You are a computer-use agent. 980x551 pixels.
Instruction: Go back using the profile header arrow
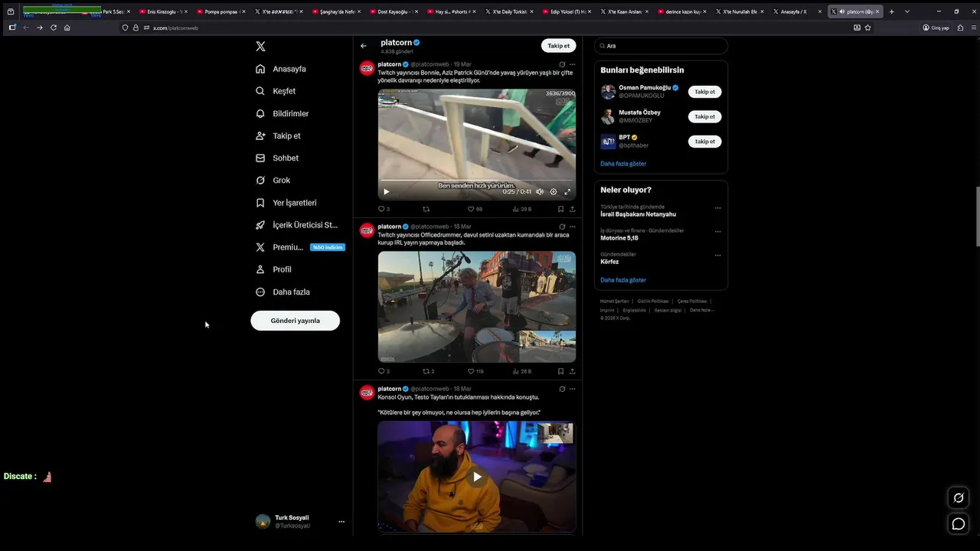coord(364,46)
